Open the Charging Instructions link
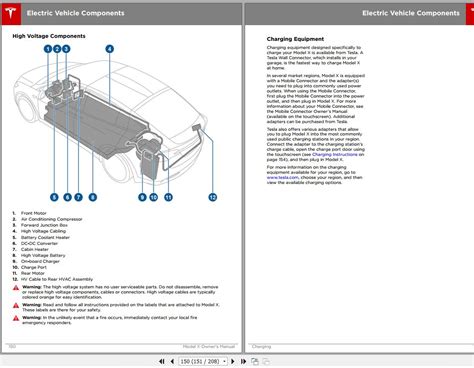474x368 pixels. pos(334,155)
